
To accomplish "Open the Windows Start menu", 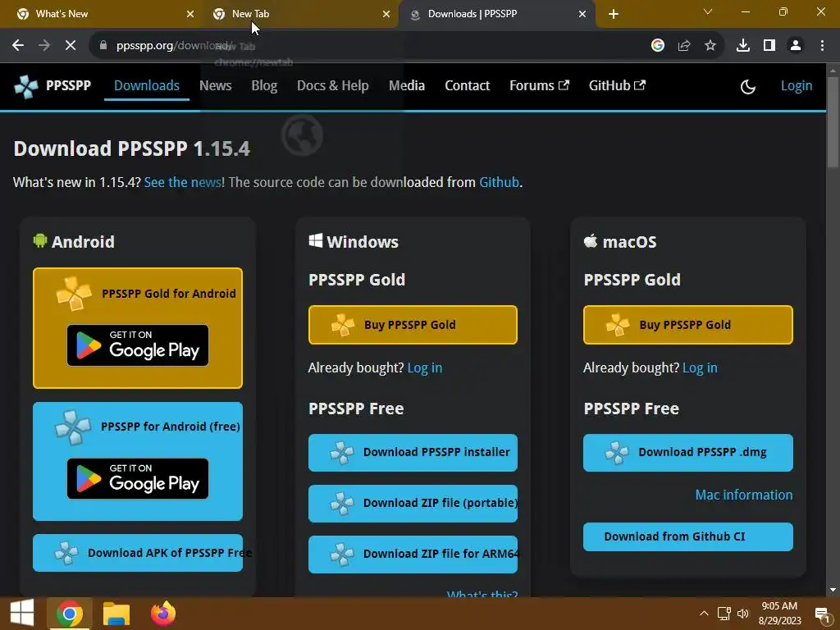I will (x=22, y=614).
